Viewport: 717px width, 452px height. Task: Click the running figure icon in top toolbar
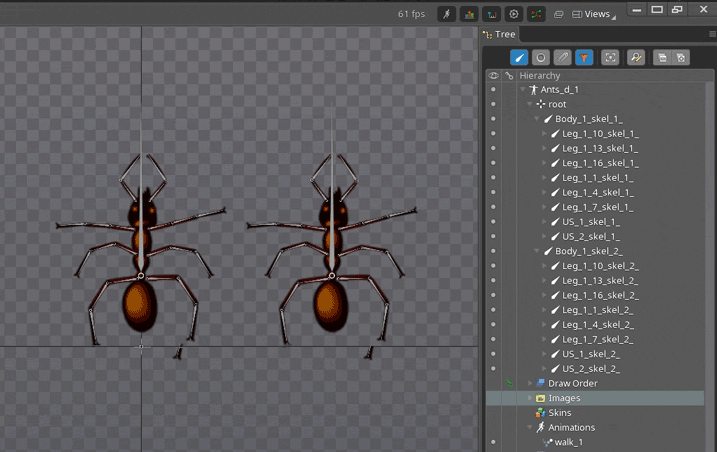[x=447, y=14]
